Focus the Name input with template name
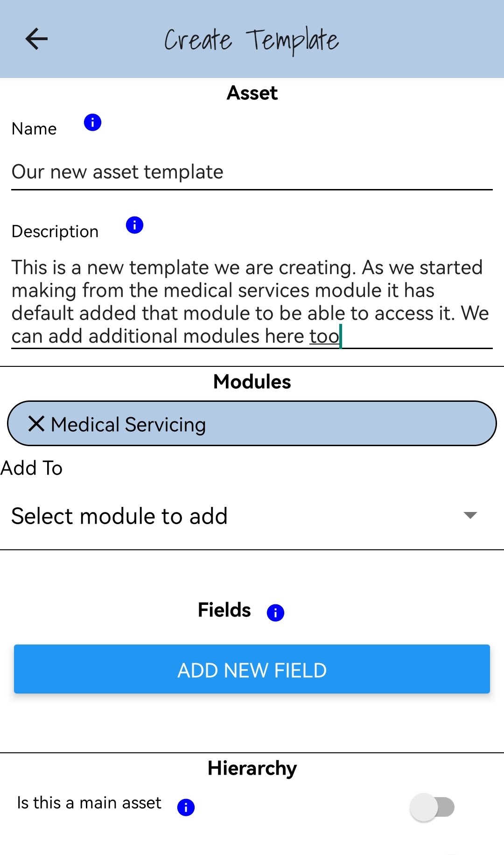Viewport: 504px width, 855px height. tap(252, 172)
